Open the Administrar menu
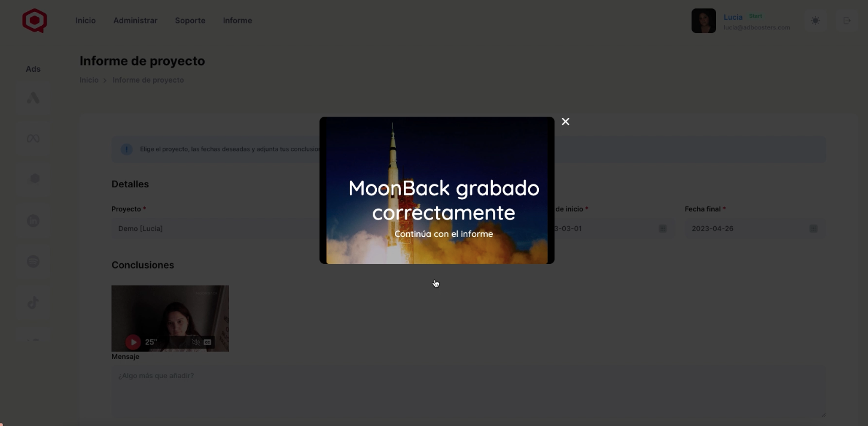 (135, 20)
